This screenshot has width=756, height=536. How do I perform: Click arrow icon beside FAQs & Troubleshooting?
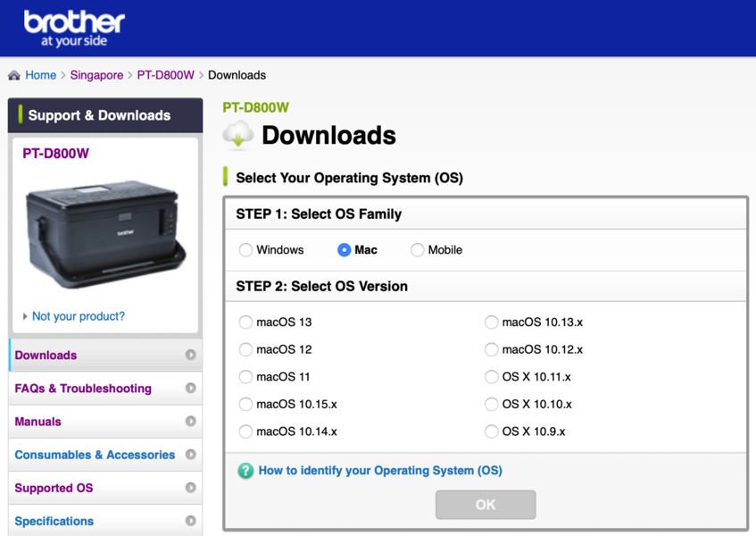click(x=190, y=389)
